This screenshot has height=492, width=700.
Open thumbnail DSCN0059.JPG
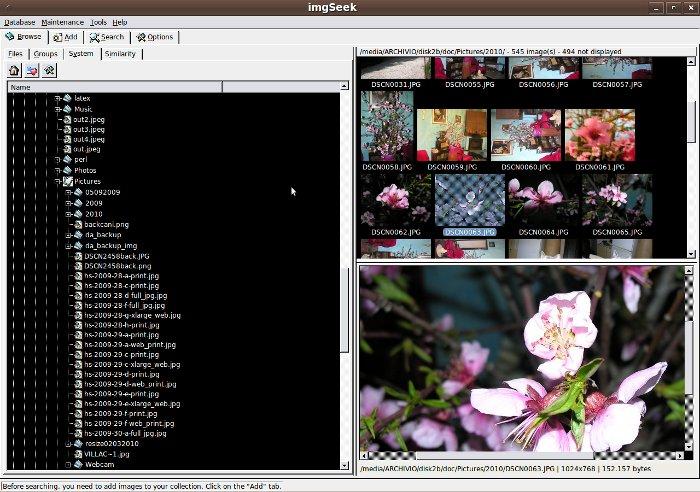click(x=452, y=135)
